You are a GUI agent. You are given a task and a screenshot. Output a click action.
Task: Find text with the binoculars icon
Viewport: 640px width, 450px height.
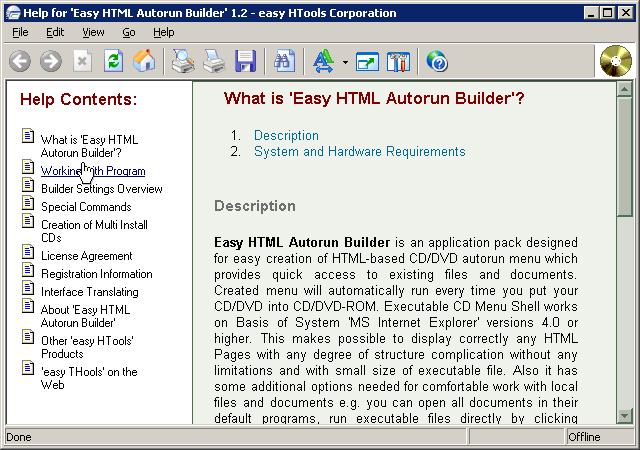(x=284, y=62)
